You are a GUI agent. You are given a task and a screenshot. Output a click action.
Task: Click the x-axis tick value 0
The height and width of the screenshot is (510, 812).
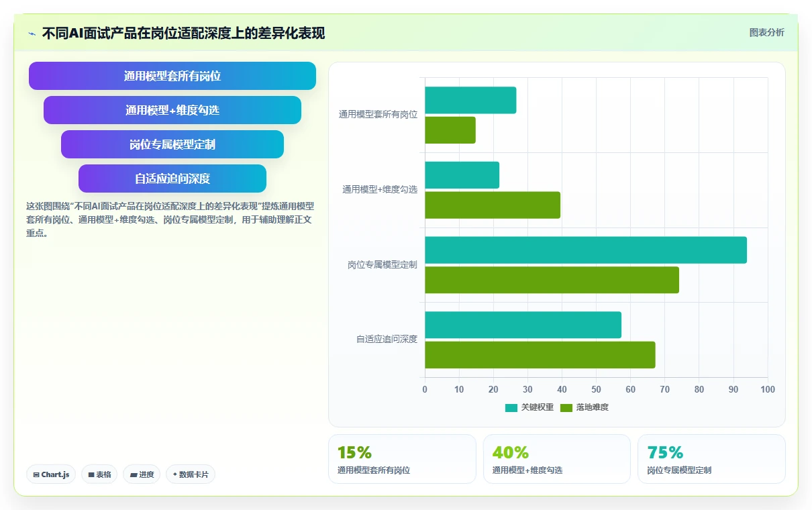[425, 389]
